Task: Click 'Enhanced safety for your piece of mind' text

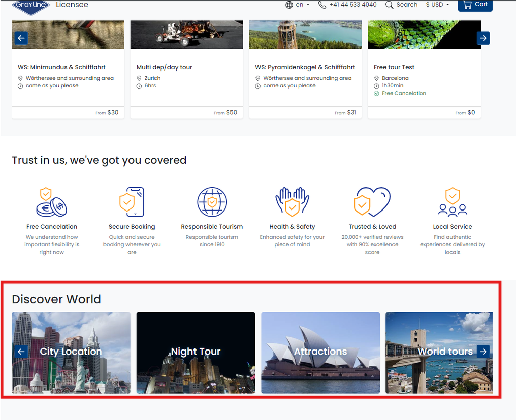Action: (x=292, y=241)
